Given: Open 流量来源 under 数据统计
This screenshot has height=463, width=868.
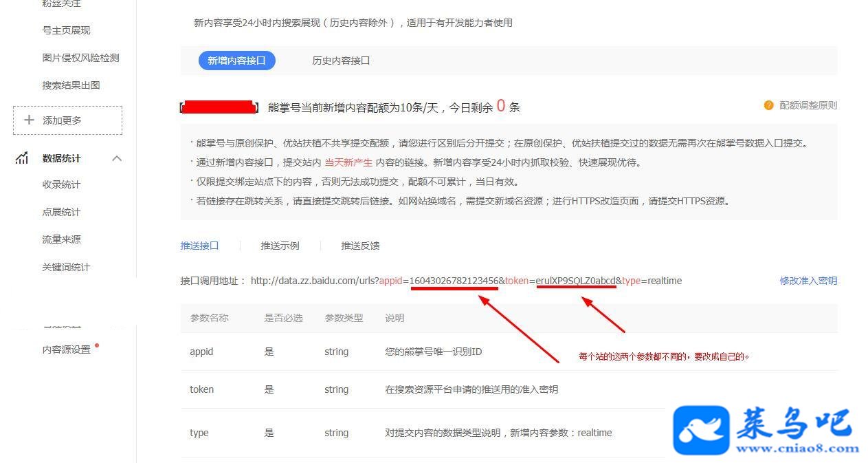Looking at the screenshot, I should click(61, 239).
